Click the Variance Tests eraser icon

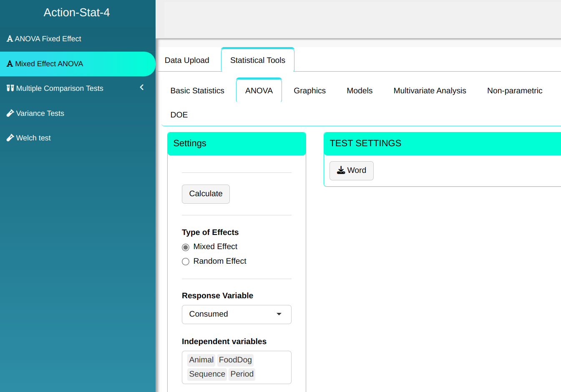tap(10, 113)
